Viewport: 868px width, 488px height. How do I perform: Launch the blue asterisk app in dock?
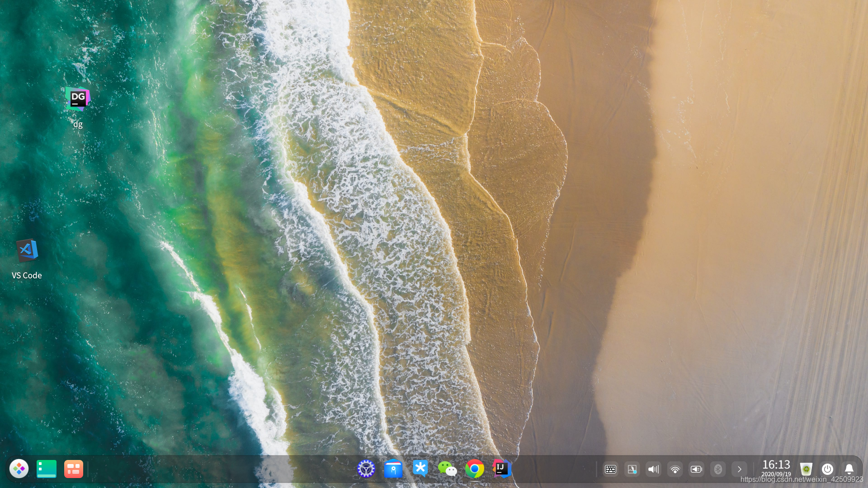420,469
